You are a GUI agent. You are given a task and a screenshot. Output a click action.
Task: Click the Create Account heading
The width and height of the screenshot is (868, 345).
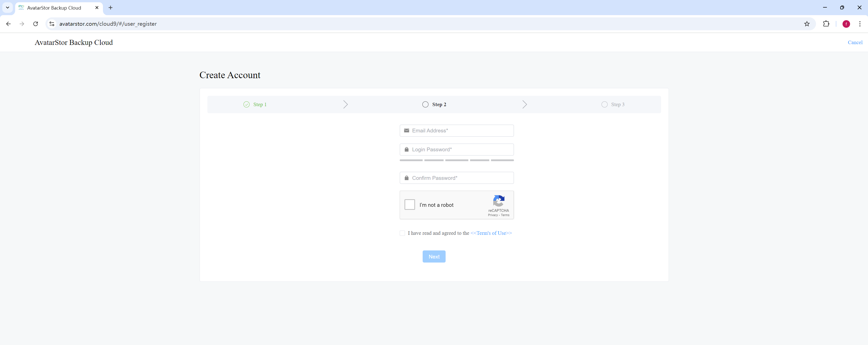(x=230, y=75)
